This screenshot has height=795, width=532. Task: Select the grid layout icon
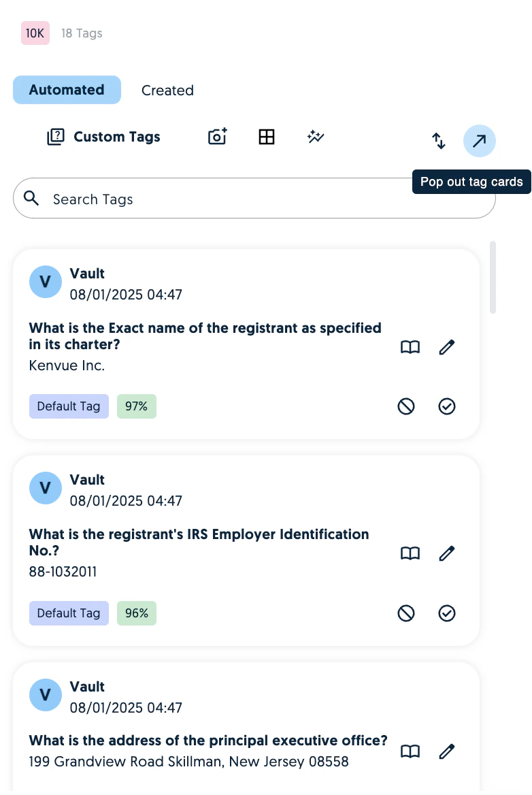[267, 136]
